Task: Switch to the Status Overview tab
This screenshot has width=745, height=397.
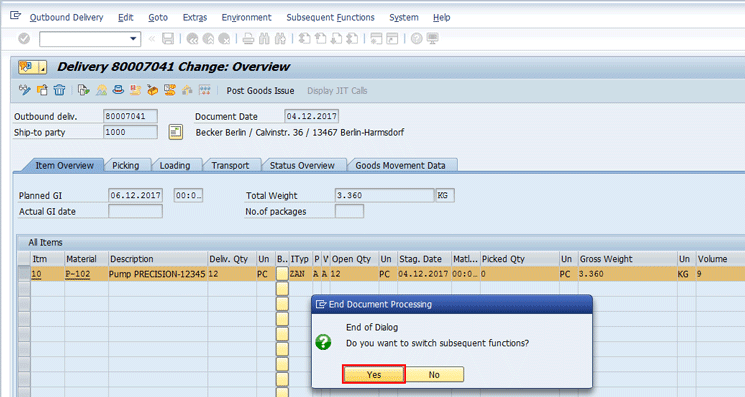Action: point(302,165)
